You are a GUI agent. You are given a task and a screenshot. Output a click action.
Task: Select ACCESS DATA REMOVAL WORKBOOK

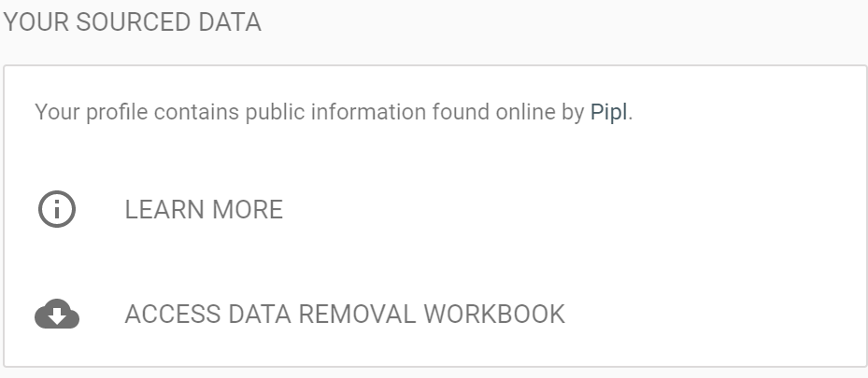(345, 315)
